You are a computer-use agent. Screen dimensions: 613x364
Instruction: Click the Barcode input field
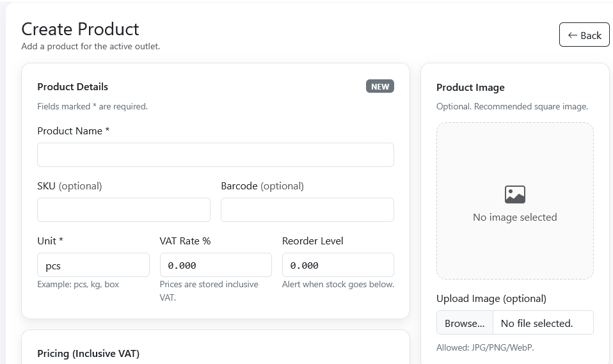tap(307, 210)
